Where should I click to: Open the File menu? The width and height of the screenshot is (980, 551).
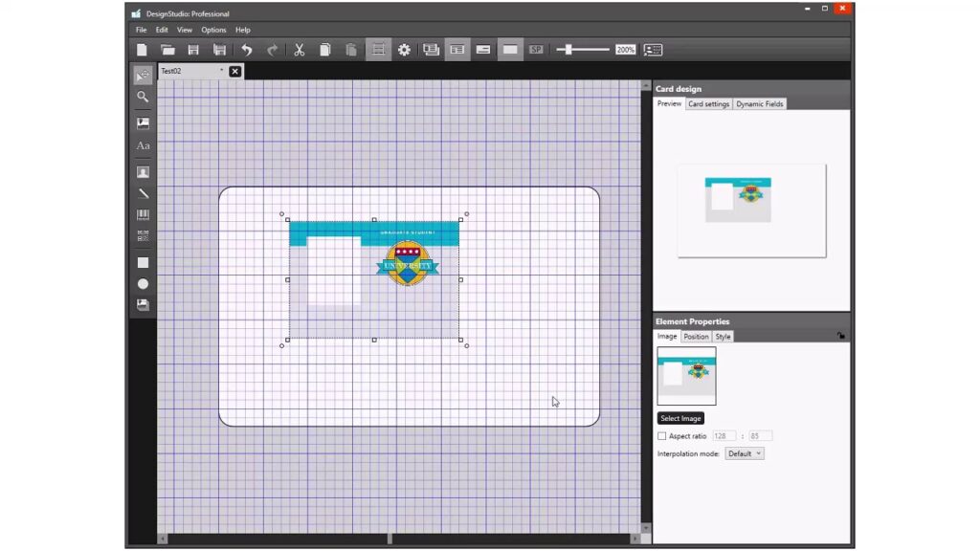pos(142,30)
